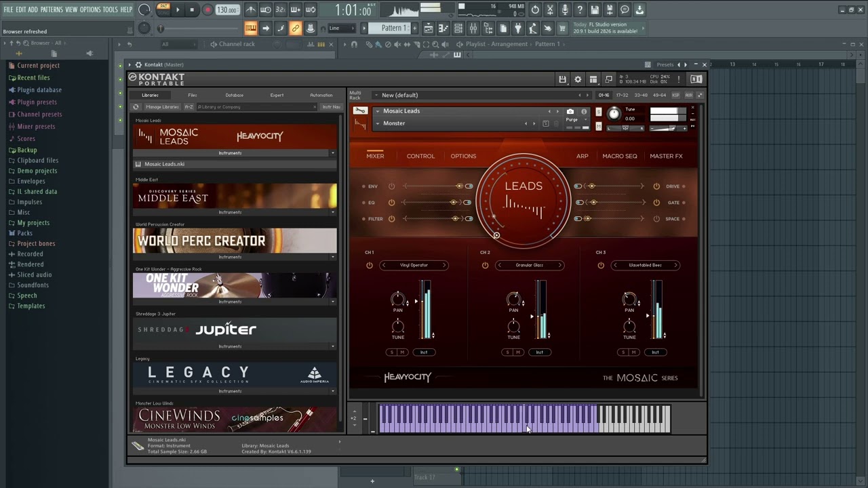
Task: Stop playback in FL Studio transport
Action: 192,9
